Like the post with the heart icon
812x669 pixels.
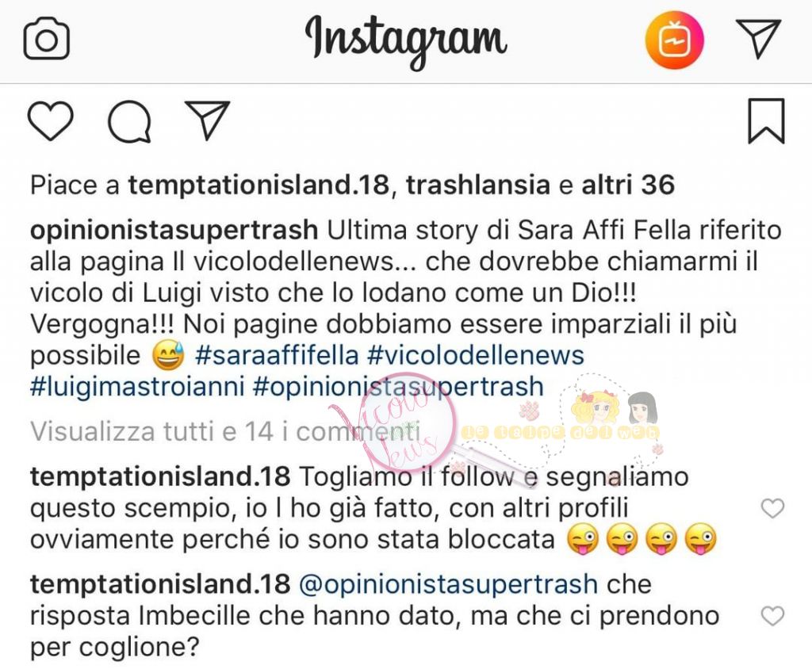point(50,120)
